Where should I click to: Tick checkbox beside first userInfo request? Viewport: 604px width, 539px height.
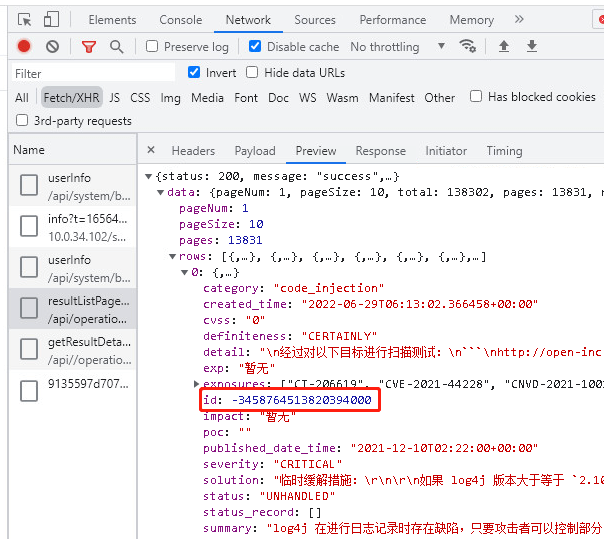tap(29, 185)
